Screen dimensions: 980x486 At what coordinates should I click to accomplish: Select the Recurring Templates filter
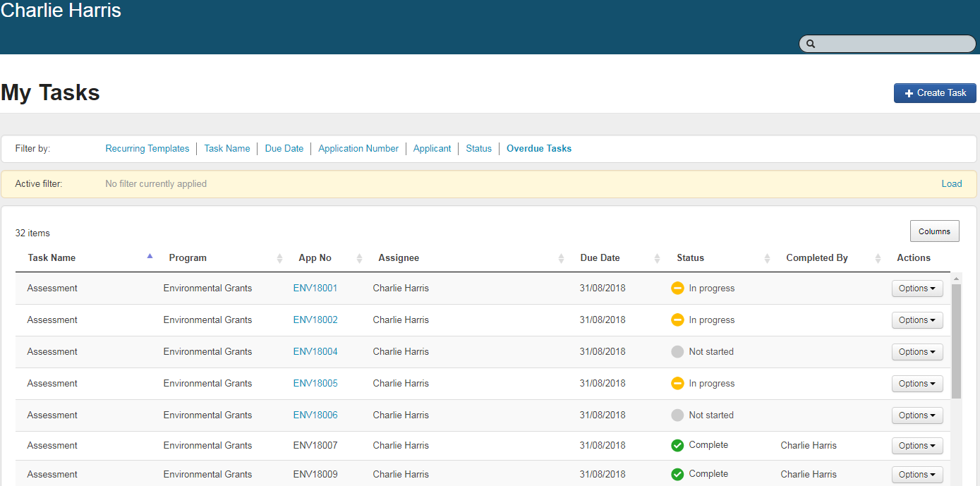coord(147,149)
